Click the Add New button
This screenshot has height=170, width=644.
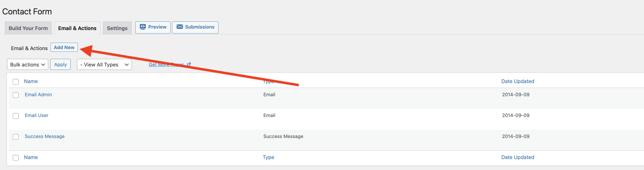pos(64,47)
